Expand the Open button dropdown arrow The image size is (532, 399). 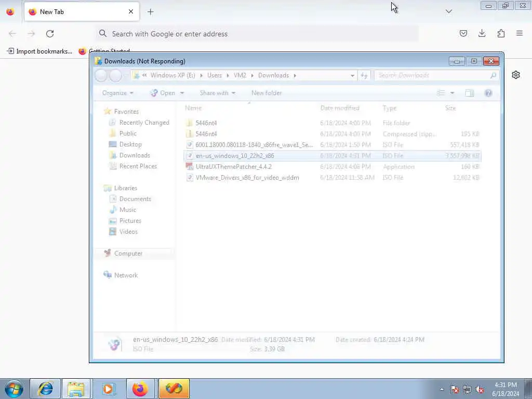point(182,93)
